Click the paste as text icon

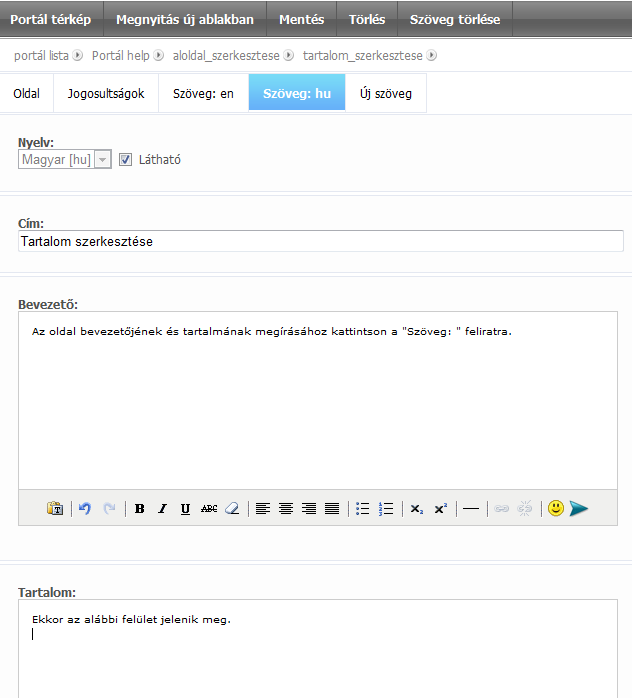pos(55,508)
